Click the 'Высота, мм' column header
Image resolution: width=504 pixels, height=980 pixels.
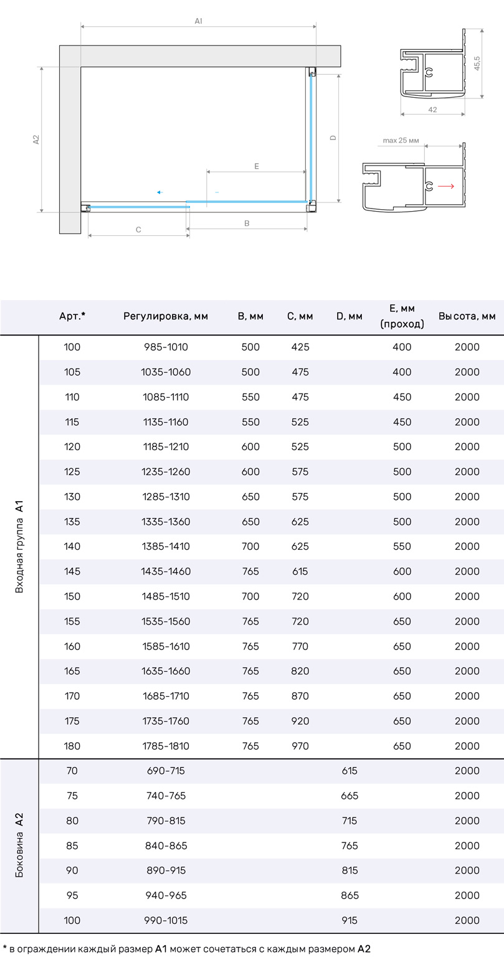click(467, 316)
